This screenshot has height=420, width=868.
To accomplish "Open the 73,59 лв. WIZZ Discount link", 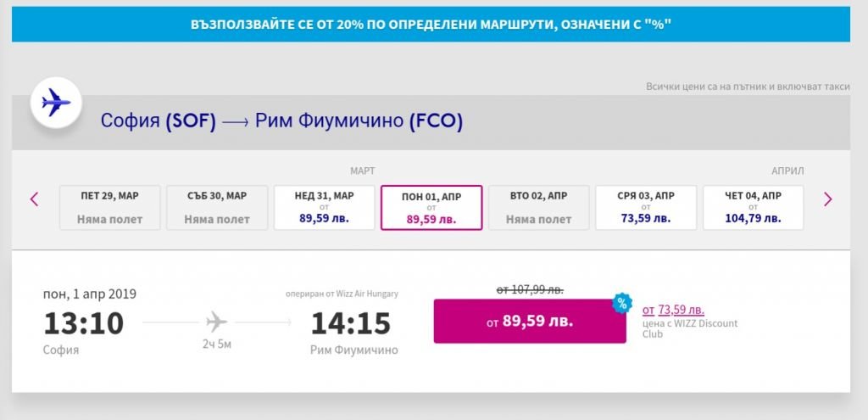I will [673, 310].
